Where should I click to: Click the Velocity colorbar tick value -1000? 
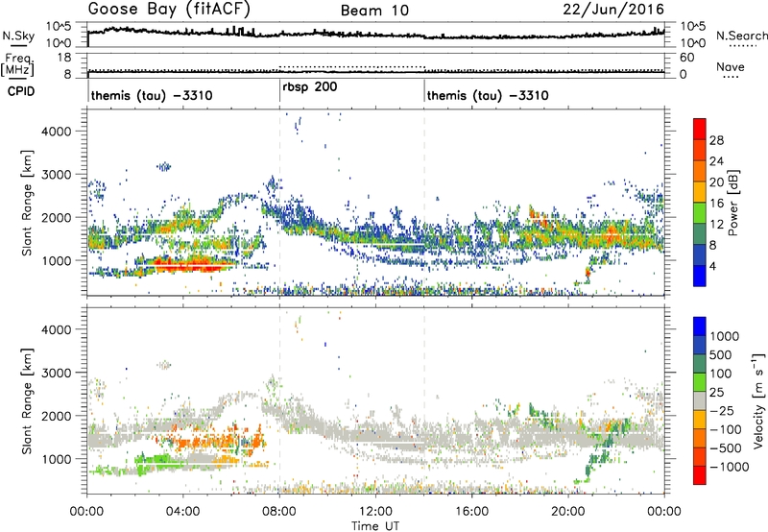[x=730, y=467]
